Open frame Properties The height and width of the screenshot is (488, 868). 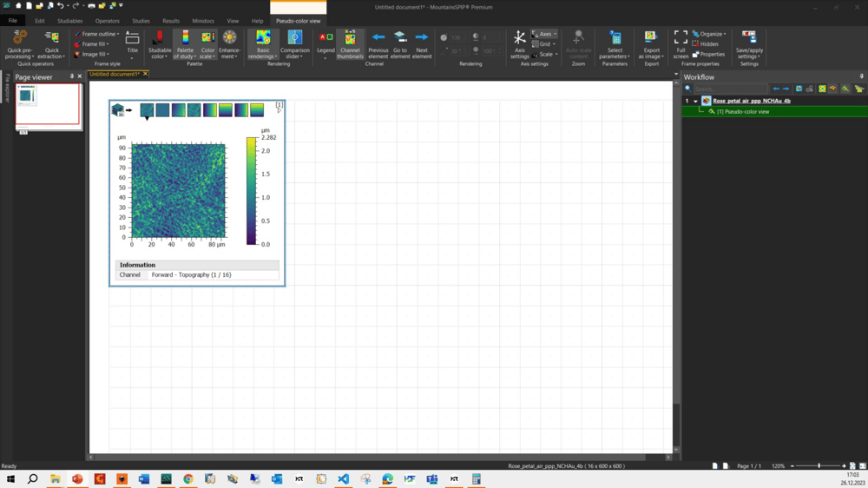[708, 55]
